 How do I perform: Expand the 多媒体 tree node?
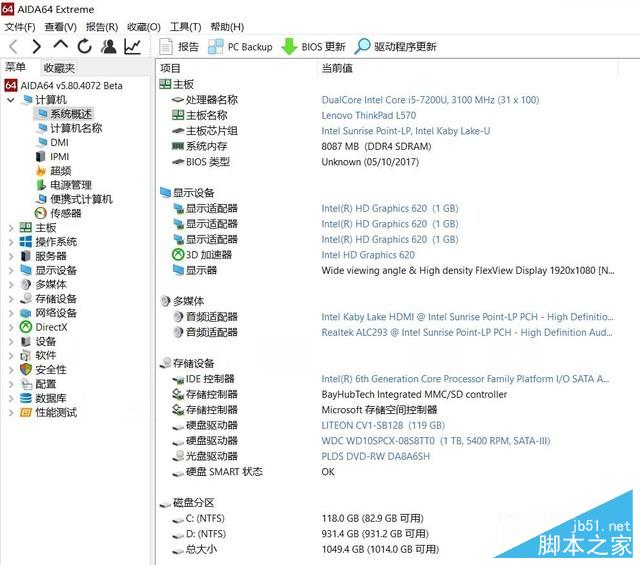[x=11, y=285]
